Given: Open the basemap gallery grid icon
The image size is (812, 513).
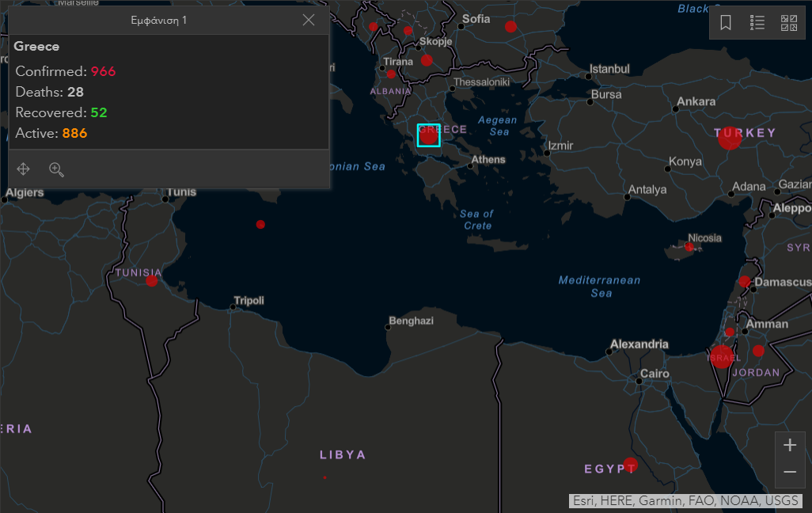Looking at the screenshot, I should pyautogui.click(x=789, y=23).
